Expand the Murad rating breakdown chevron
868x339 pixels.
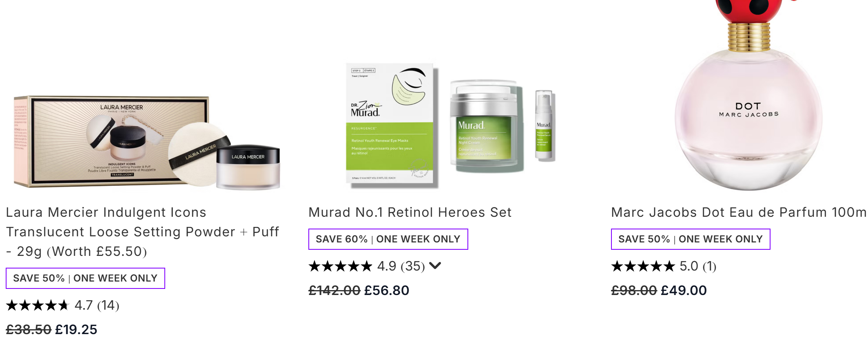(x=435, y=266)
